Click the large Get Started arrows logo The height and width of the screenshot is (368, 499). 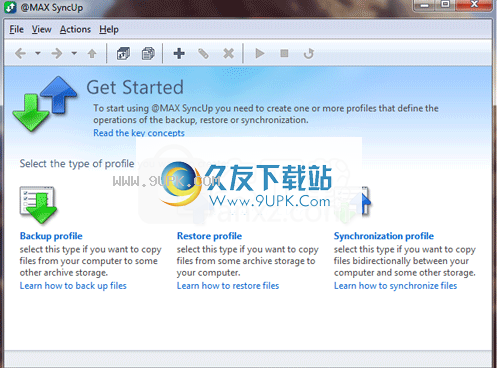click(45, 104)
